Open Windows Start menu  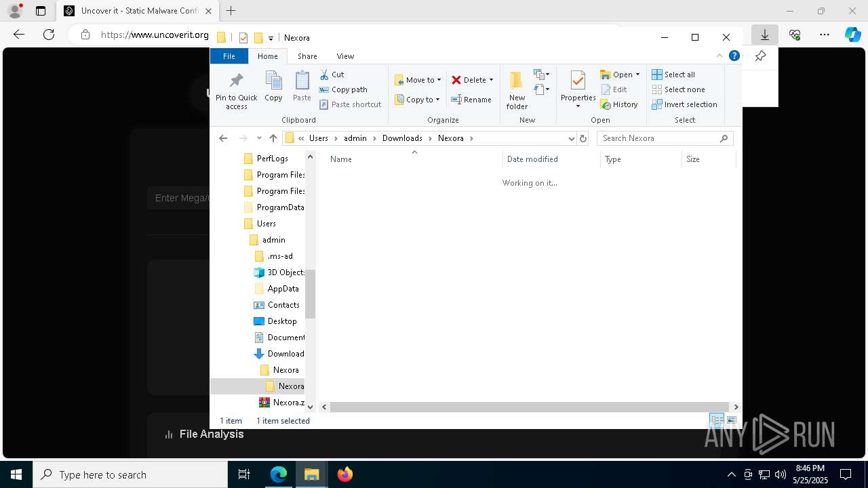16,474
